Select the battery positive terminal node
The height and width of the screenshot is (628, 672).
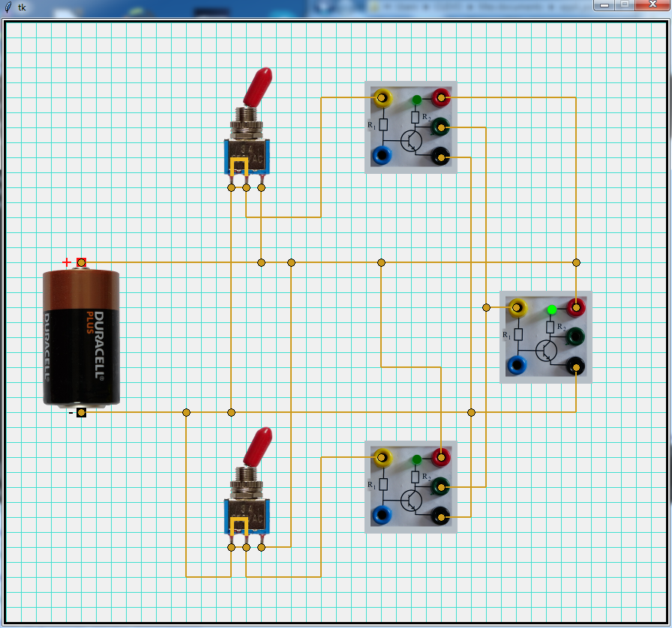coord(81,262)
